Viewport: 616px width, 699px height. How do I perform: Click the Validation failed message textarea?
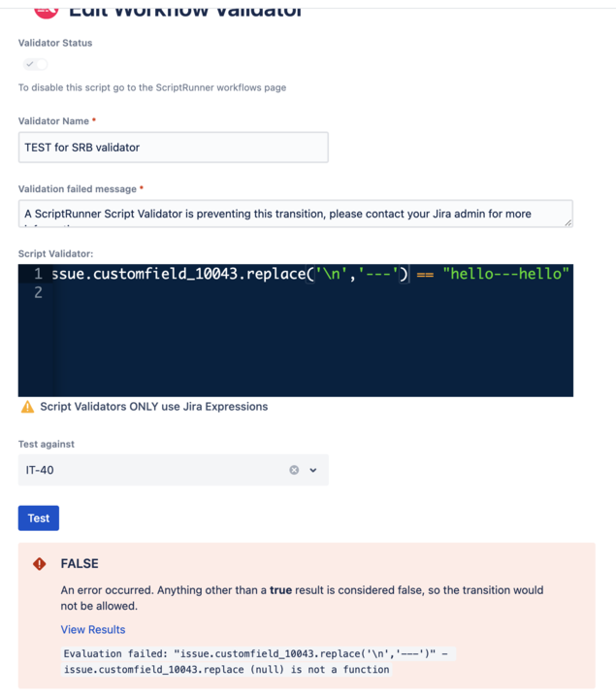coord(295,214)
